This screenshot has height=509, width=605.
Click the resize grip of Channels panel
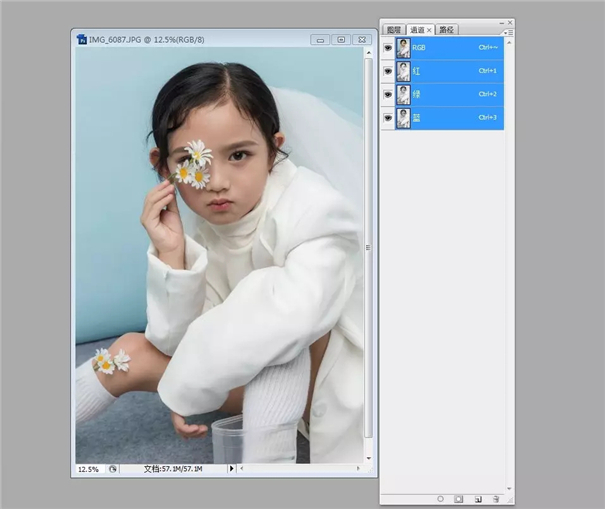(x=510, y=501)
